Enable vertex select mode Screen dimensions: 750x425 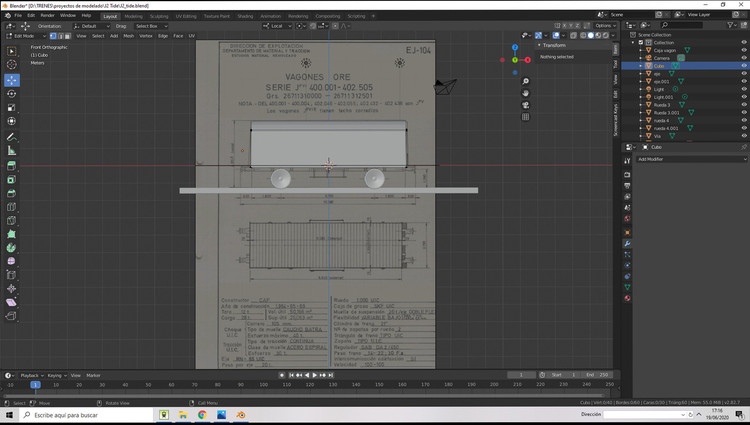[53, 36]
